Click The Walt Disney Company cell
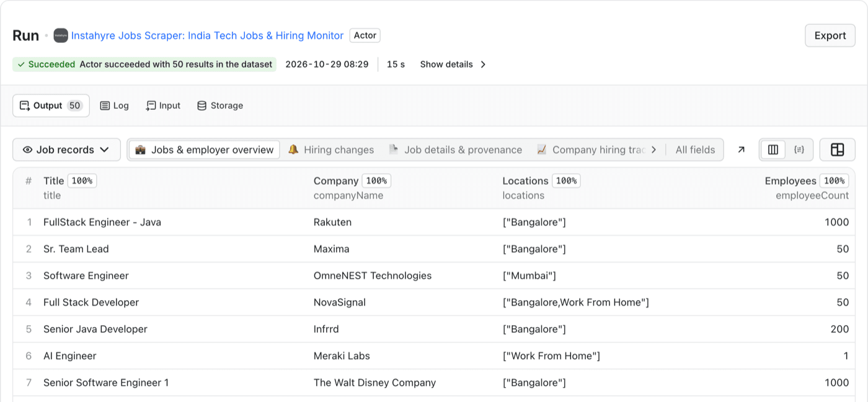Image resolution: width=868 pixels, height=402 pixels. 374,382
